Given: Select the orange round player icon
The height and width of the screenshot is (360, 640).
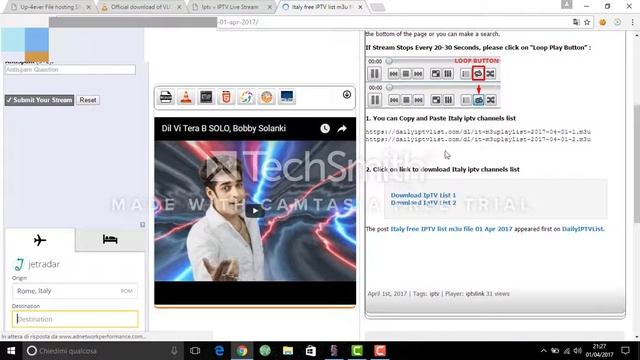Looking at the screenshot, I should tap(267, 97).
